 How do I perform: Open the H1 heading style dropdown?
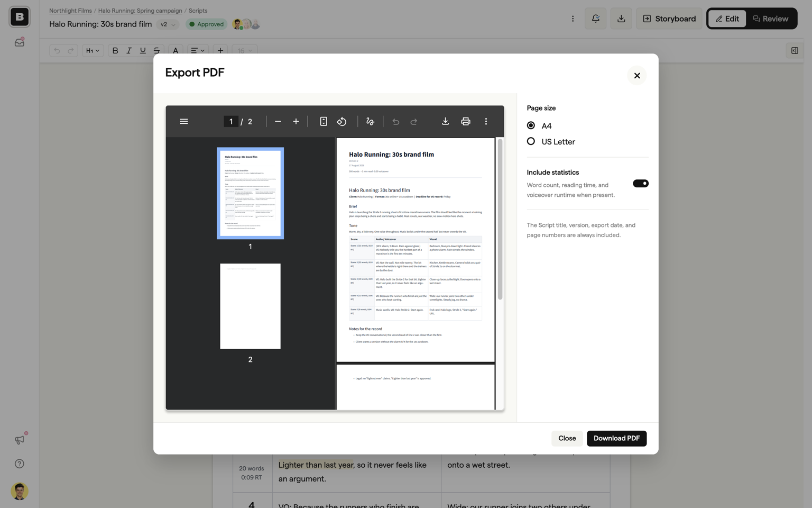pos(93,51)
